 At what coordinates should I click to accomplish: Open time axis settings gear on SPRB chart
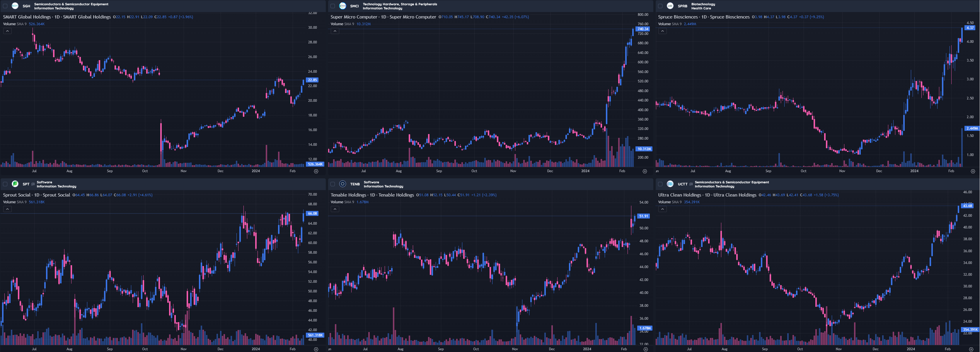(973, 171)
